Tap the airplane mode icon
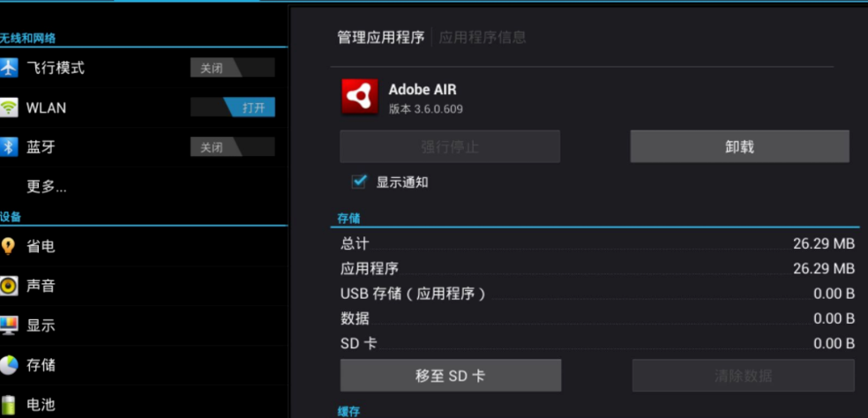The height and width of the screenshot is (418, 868). 8,68
